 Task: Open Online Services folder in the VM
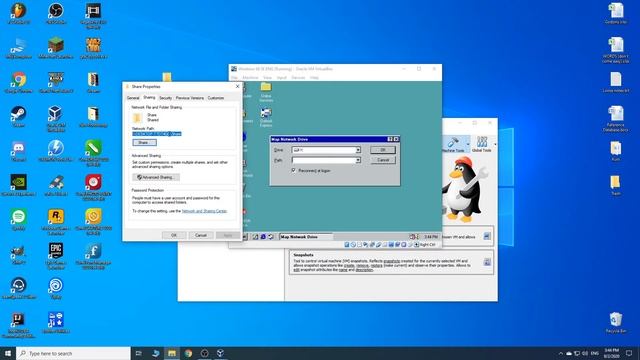tap(266, 92)
